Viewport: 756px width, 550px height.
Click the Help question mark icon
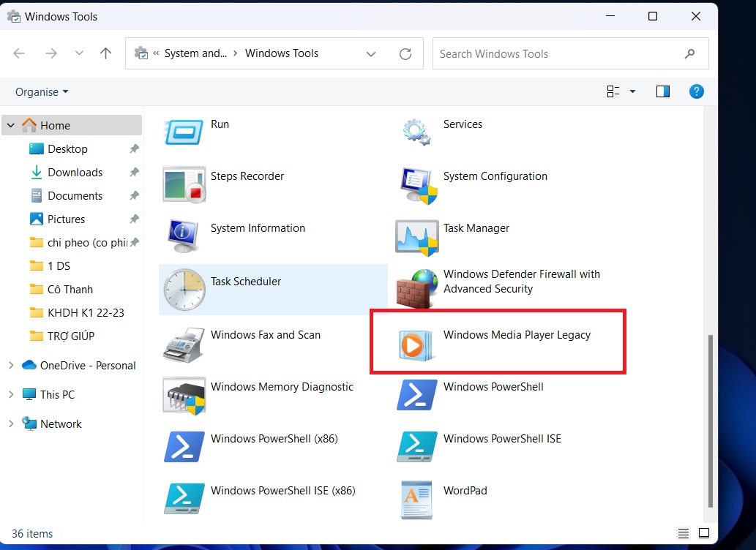tap(696, 91)
